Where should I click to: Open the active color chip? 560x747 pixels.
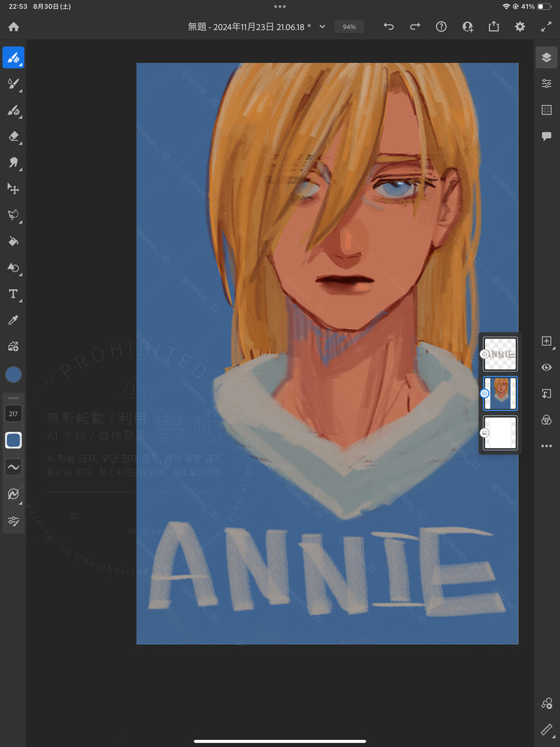tap(13, 375)
